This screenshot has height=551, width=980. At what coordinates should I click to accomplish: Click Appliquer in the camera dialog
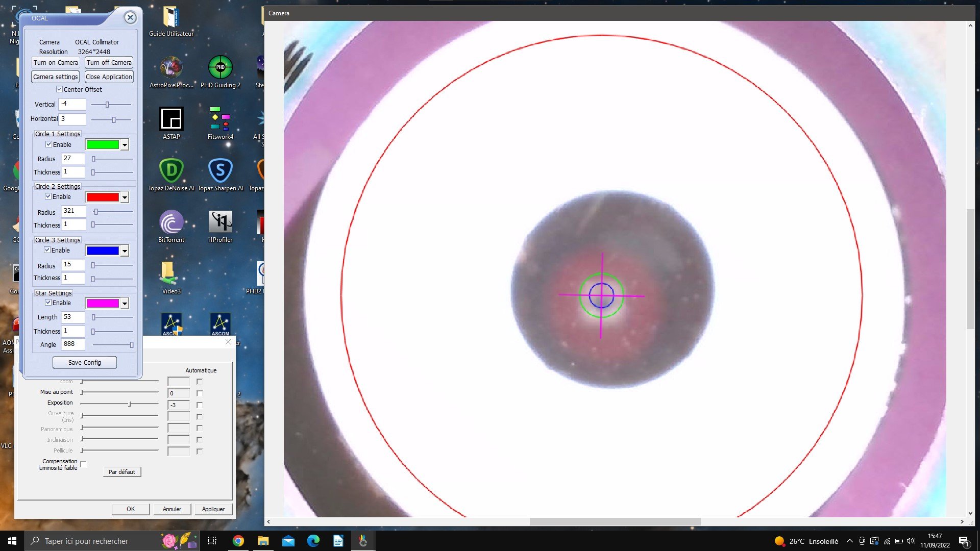[213, 509]
